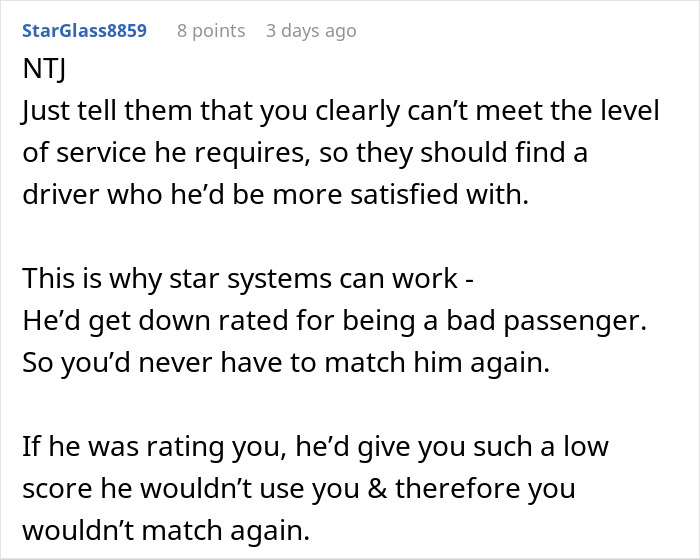700x559 pixels.
Task: Click the 8 points score label
Action: tap(211, 31)
